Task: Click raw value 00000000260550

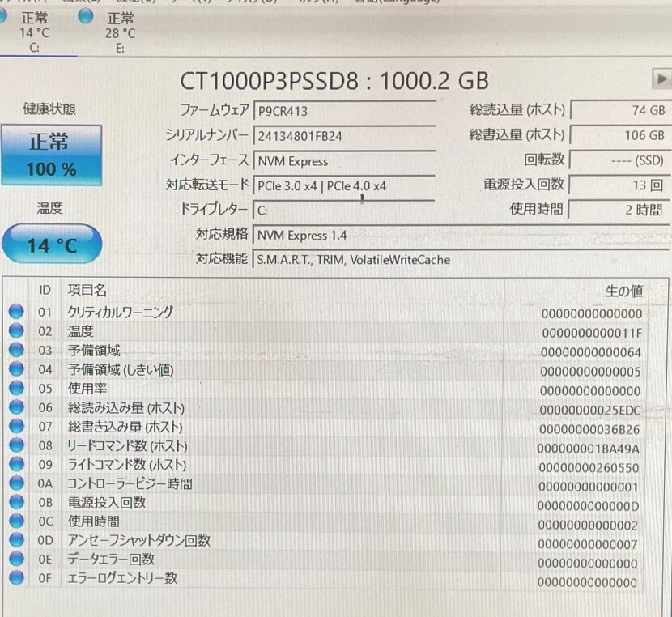Action: 589,467
